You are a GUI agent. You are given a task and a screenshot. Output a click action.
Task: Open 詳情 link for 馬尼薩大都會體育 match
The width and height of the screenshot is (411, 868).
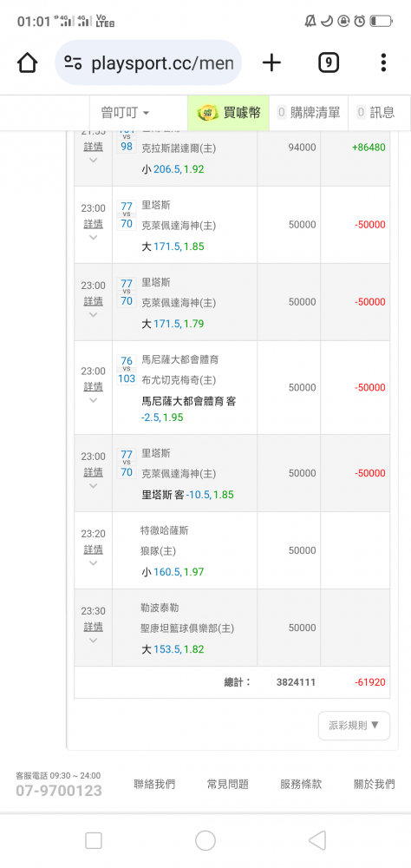click(x=93, y=386)
